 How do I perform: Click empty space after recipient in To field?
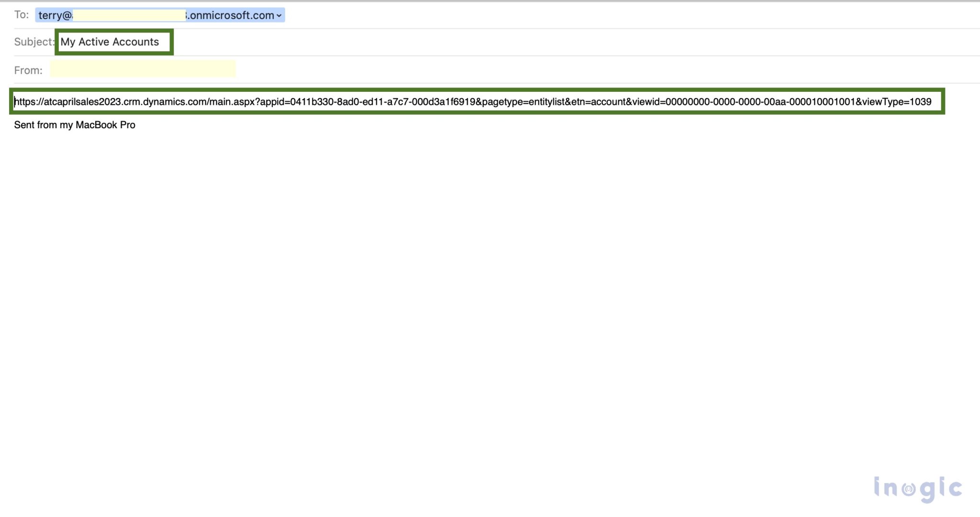point(574,15)
